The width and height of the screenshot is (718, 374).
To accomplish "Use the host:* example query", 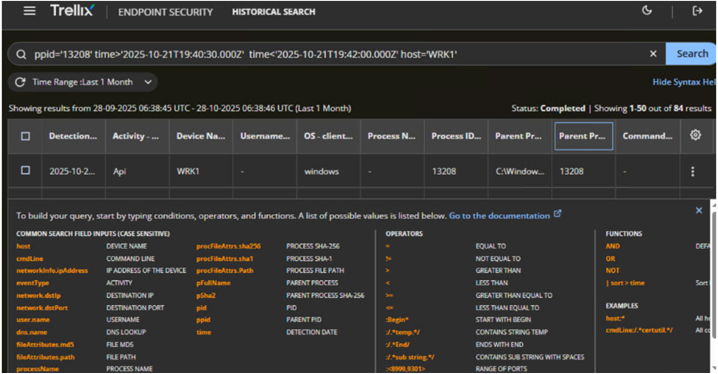I will [x=615, y=318].
